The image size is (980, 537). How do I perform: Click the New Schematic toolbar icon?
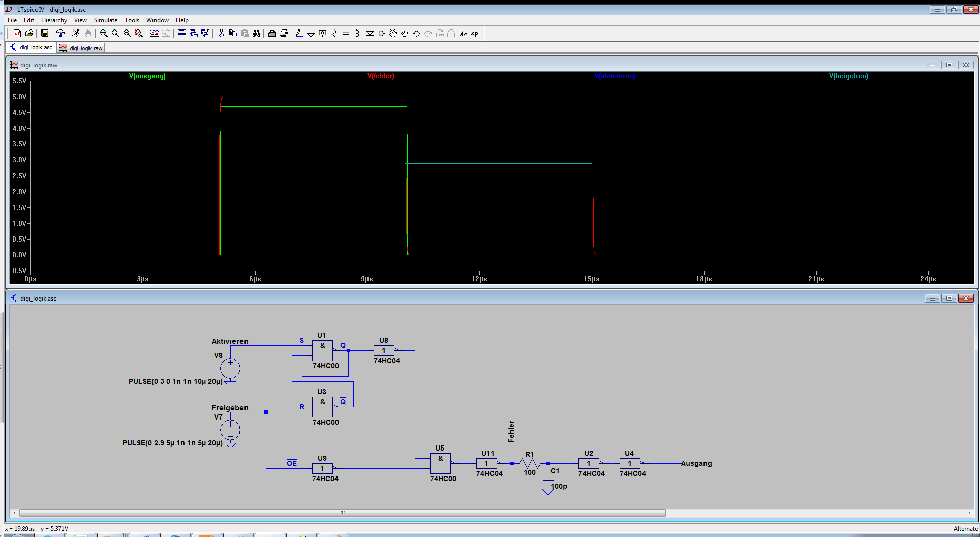17,33
